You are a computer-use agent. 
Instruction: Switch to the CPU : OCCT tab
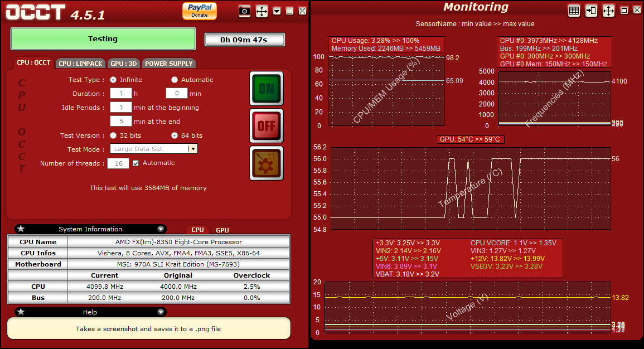tap(33, 63)
